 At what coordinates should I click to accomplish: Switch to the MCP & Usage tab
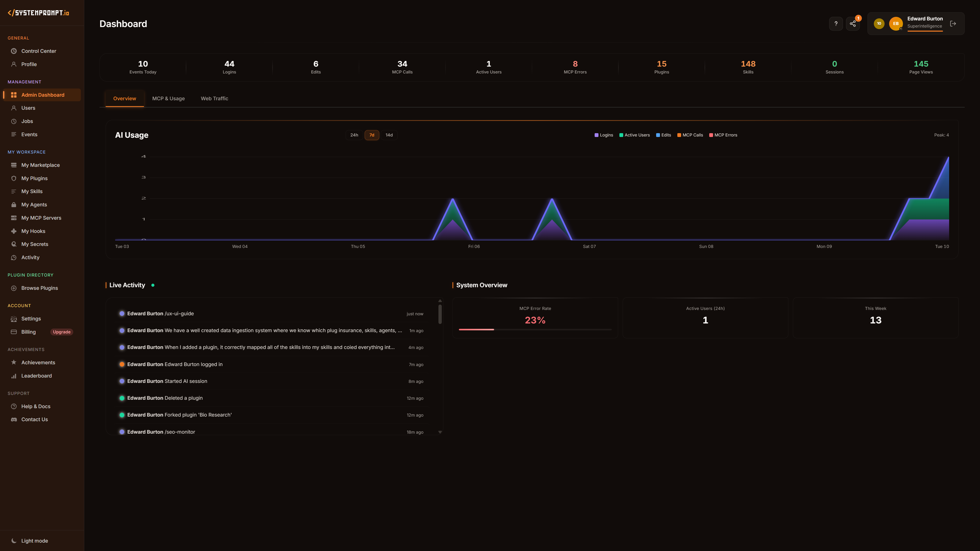pyautogui.click(x=168, y=98)
